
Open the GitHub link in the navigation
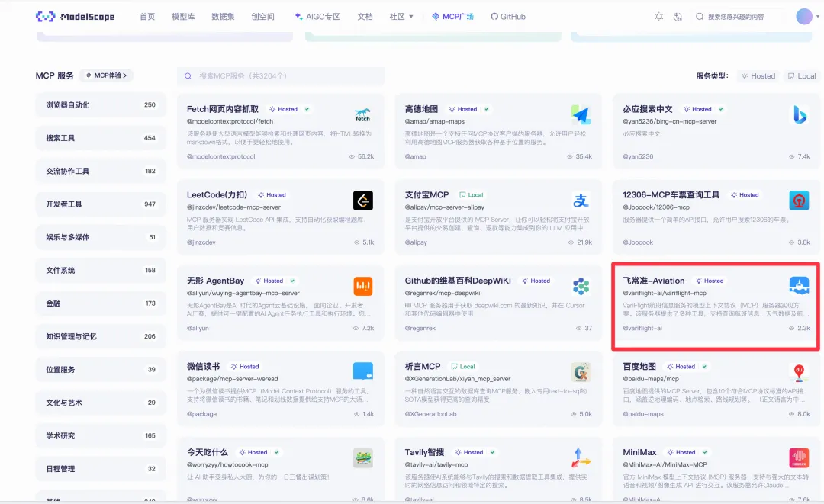pos(508,17)
